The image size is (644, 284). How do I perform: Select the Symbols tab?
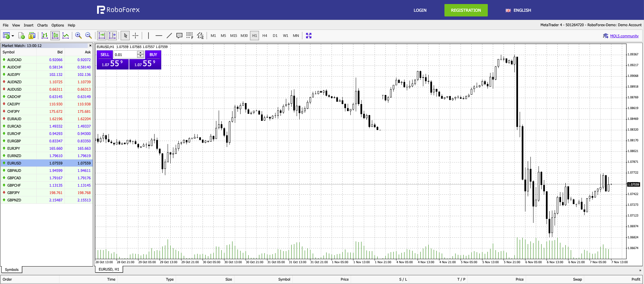(x=12, y=270)
